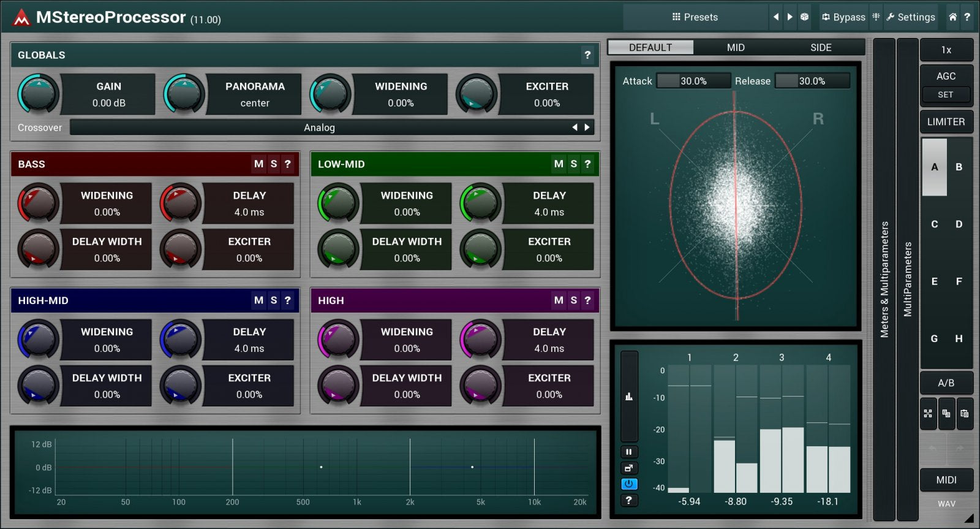Click the morphing grid icon below A/B
Viewport: 980px width, 529px height.
tap(928, 414)
